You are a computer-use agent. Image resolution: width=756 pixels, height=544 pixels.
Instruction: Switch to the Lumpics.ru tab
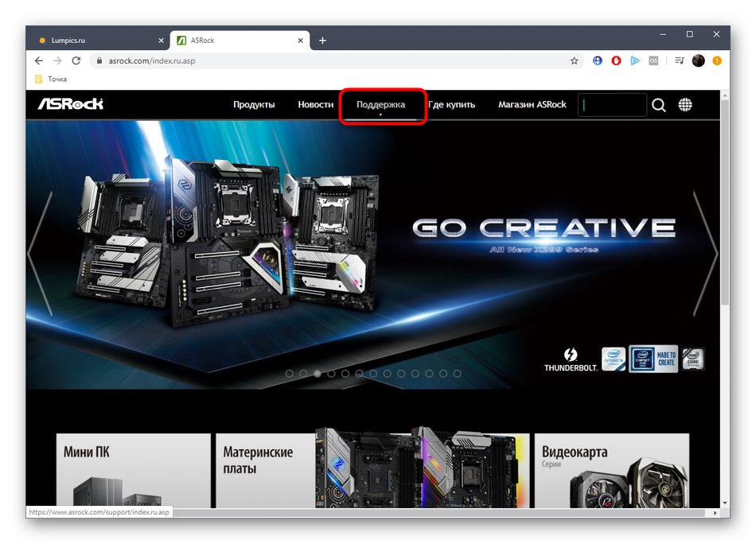pos(98,41)
